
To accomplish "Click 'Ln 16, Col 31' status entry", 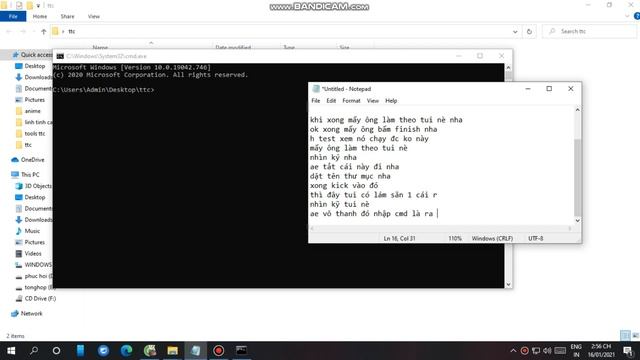I will [399, 238].
